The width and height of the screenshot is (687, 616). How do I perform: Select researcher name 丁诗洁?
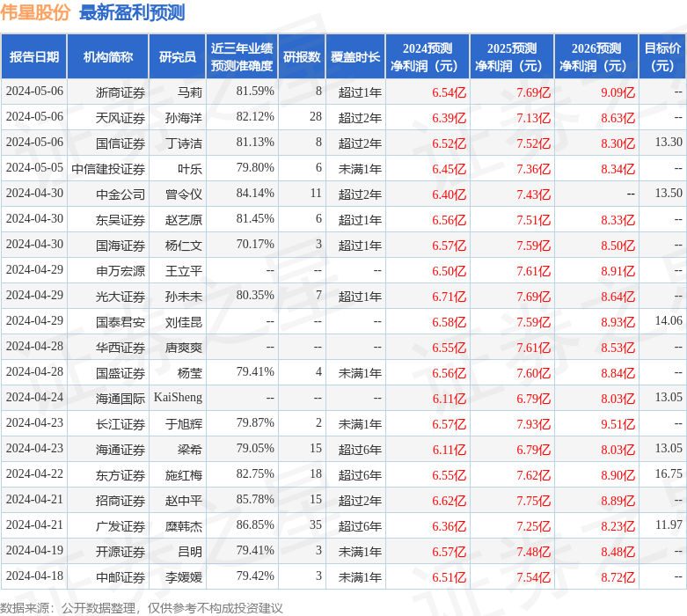pyautogui.click(x=184, y=143)
